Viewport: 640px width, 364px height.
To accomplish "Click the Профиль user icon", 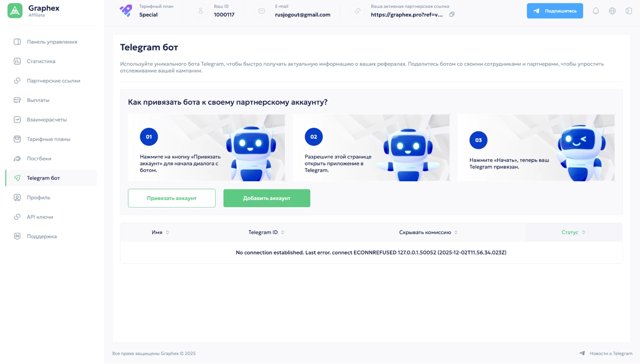I will [17, 198].
